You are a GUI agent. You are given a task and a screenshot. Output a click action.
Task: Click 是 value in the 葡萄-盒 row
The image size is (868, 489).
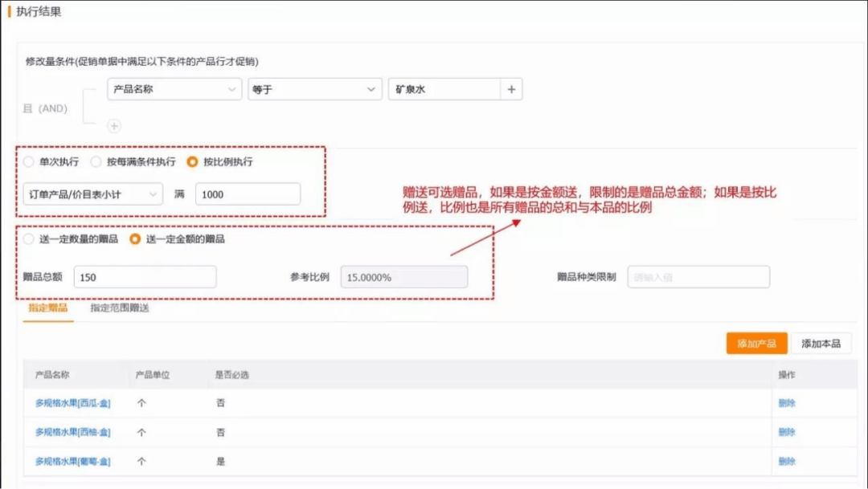coord(220,462)
